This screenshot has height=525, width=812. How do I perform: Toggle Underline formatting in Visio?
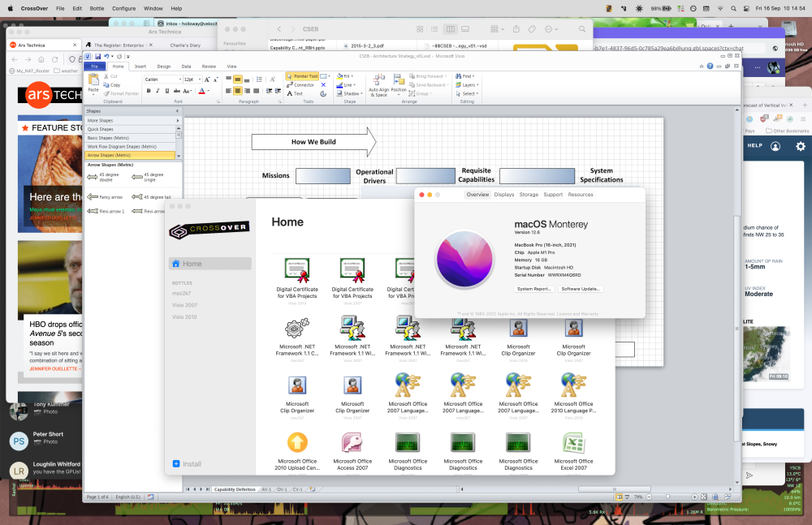point(167,91)
